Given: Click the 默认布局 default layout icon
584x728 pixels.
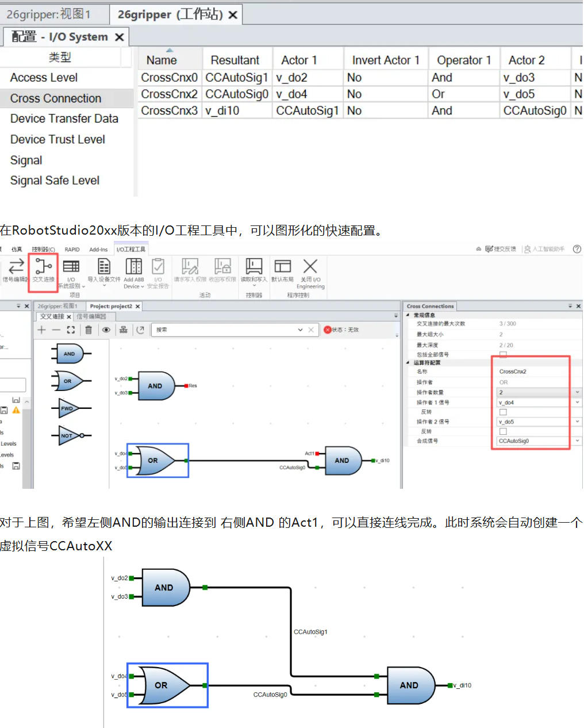Looking at the screenshot, I should coord(282,269).
